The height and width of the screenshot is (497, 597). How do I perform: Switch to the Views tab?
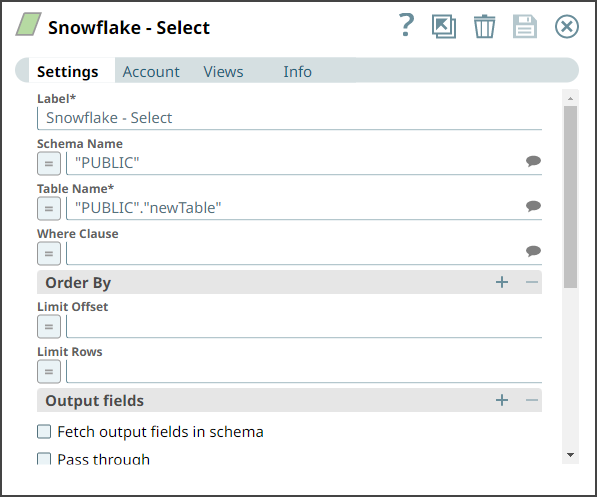coord(223,71)
